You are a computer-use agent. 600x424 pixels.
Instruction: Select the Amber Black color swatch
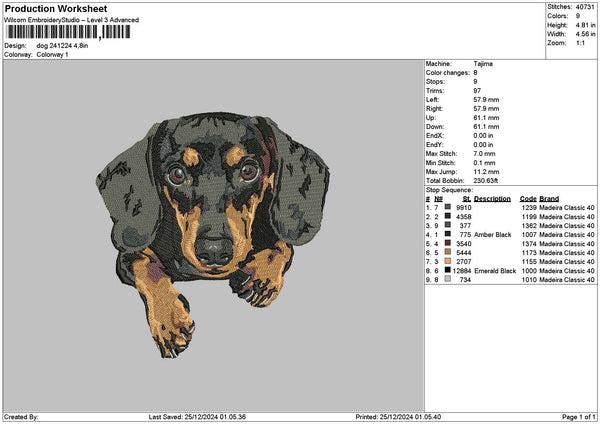coord(448,234)
